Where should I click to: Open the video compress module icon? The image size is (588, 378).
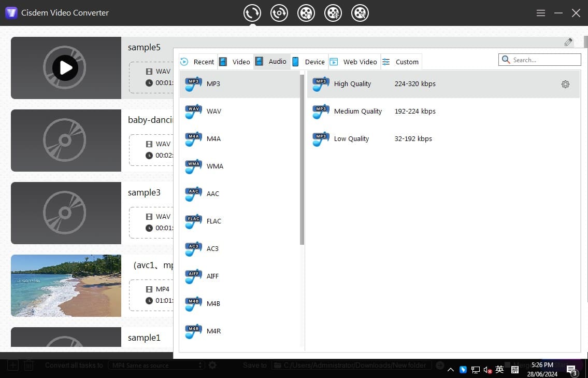pos(333,13)
